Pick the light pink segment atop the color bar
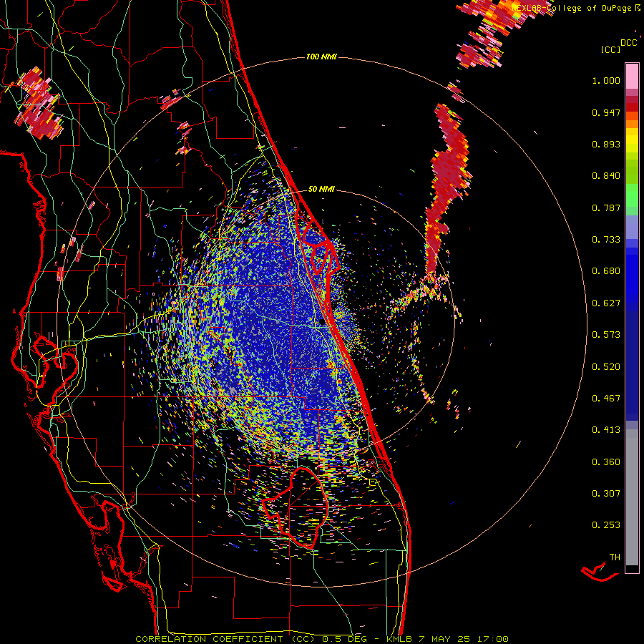Viewport: 644px width, 644px height. point(632,76)
